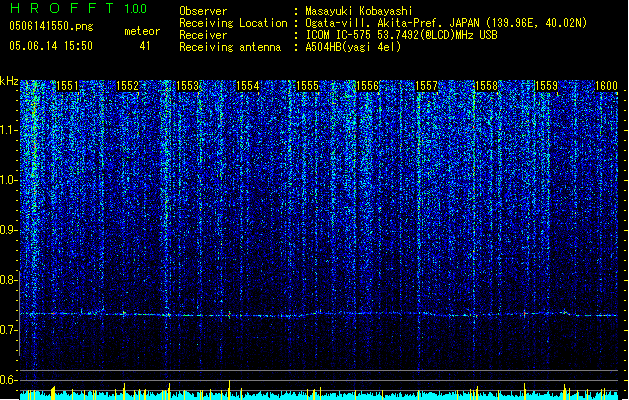The height and width of the screenshot is (400, 629).
Task: Click the 1554 time marker
Action: [x=248, y=86]
